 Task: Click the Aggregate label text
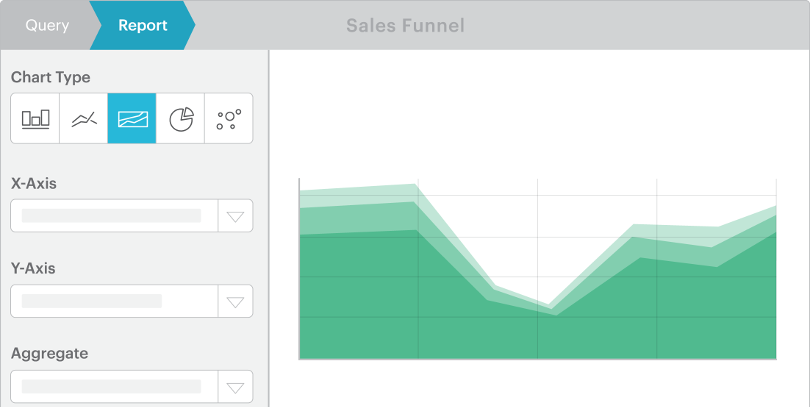pyautogui.click(x=49, y=353)
